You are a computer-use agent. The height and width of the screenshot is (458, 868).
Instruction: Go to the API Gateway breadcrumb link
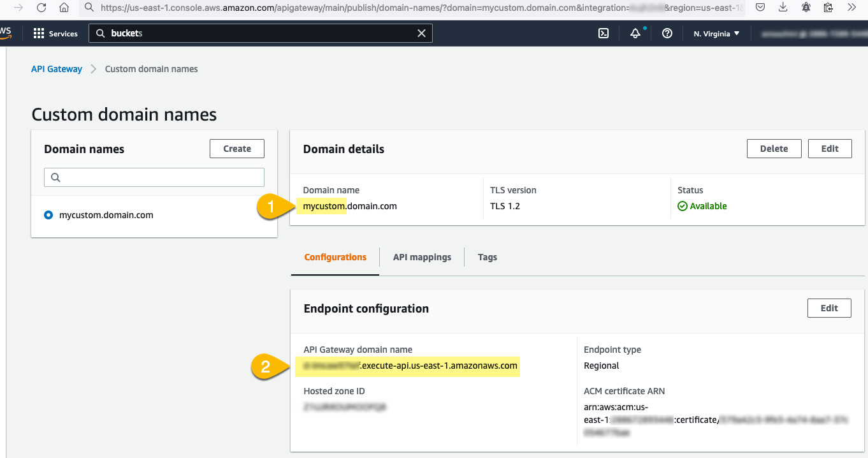pos(57,69)
